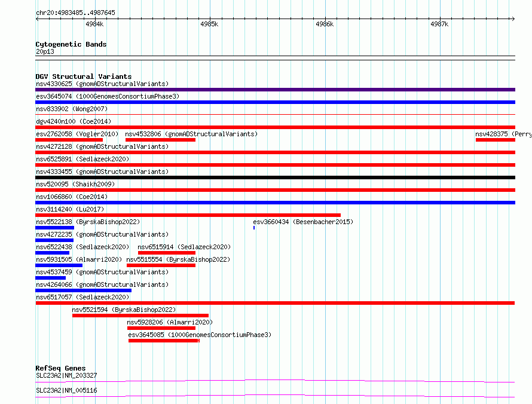Click the nsv4532806 gnomAD variant label
The height and width of the screenshot is (404, 532).
point(191,134)
